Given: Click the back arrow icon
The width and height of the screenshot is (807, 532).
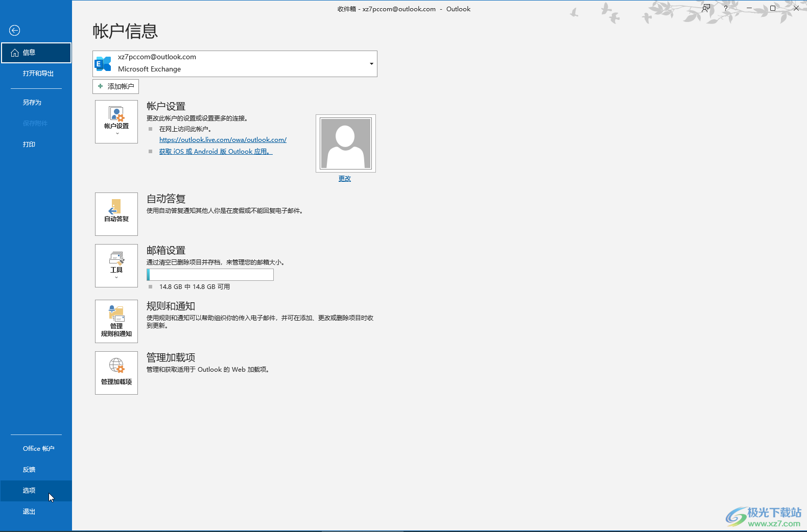Looking at the screenshot, I should (15, 31).
